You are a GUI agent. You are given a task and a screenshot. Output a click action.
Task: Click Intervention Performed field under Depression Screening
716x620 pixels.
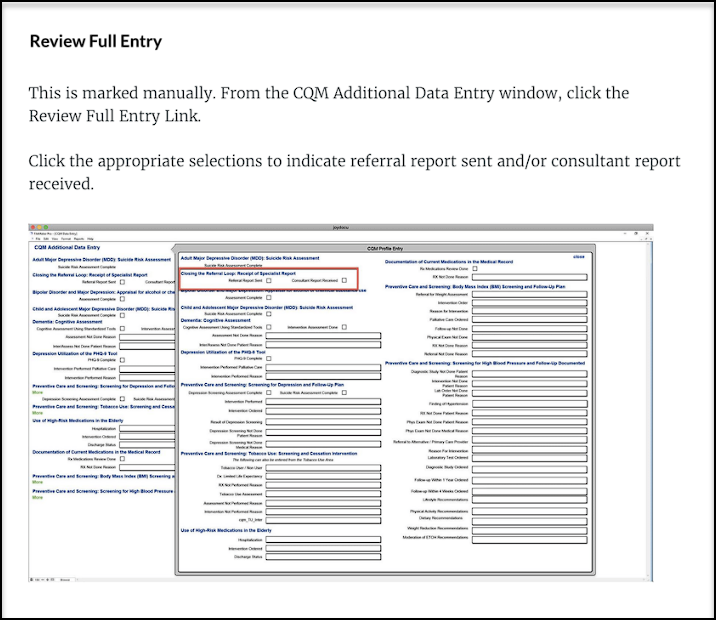click(x=323, y=402)
